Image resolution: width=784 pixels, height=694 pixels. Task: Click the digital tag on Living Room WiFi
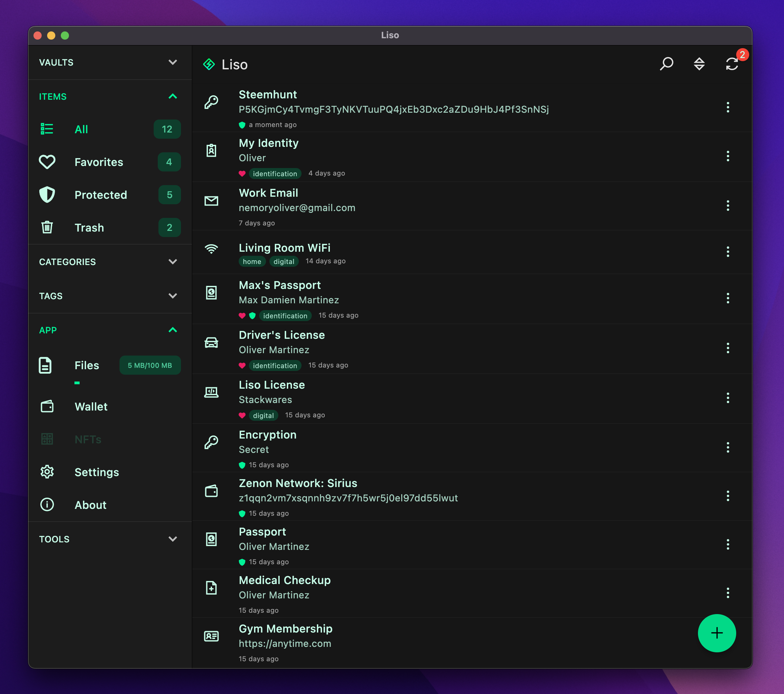click(284, 261)
